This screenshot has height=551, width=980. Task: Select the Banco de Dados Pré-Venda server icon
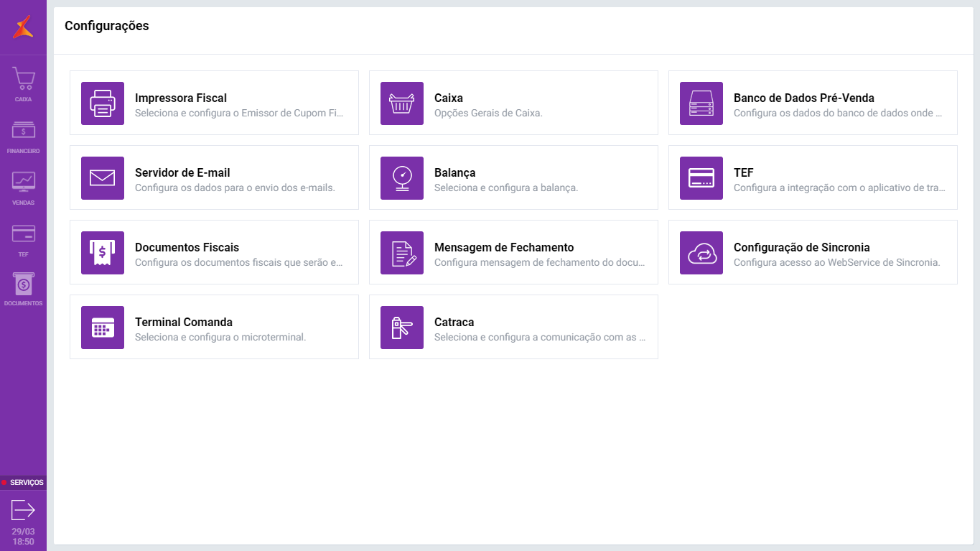(701, 103)
